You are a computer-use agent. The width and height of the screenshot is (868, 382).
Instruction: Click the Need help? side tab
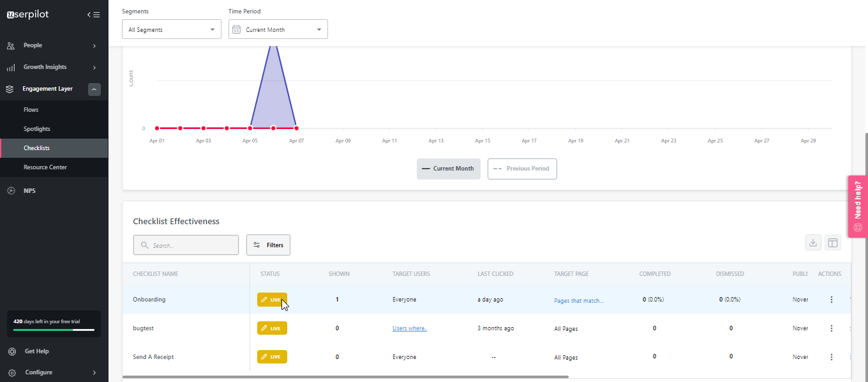click(858, 206)
